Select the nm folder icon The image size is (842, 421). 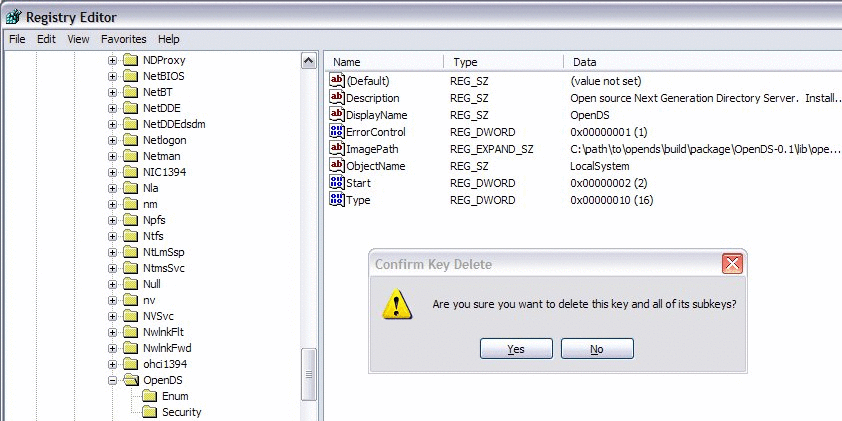pyautogui.click(x=130, y=204)
